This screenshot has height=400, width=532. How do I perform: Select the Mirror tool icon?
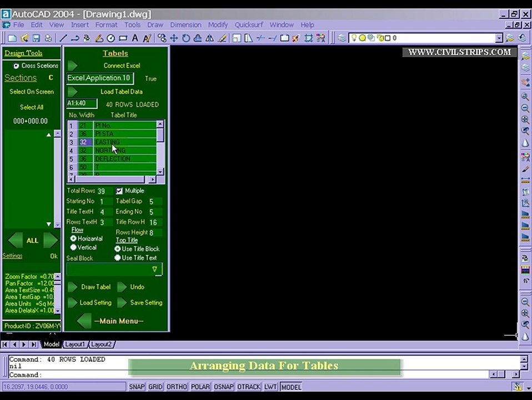210,38
